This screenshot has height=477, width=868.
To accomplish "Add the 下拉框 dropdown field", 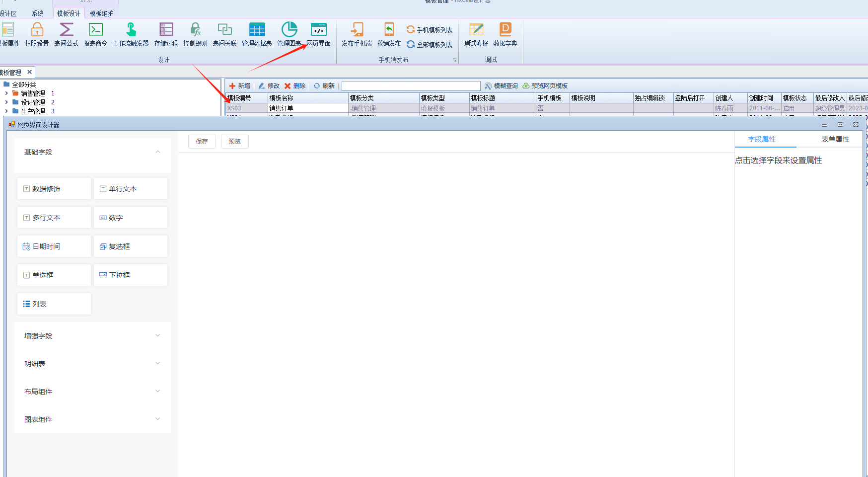I will [131, 275].
